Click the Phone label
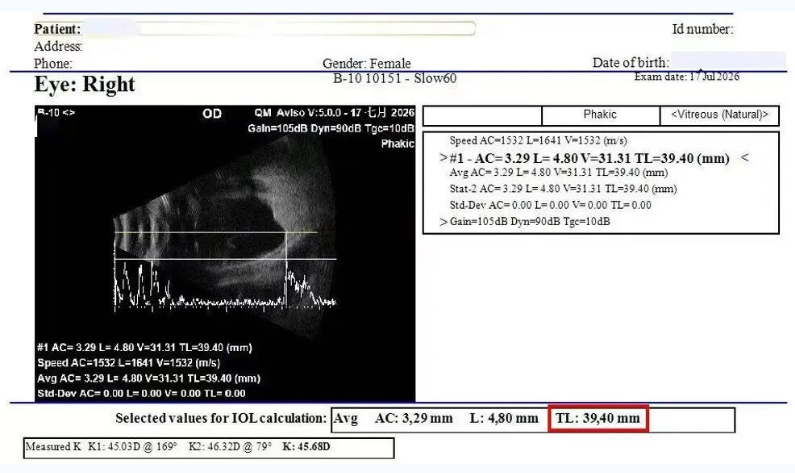 [53, 64]
